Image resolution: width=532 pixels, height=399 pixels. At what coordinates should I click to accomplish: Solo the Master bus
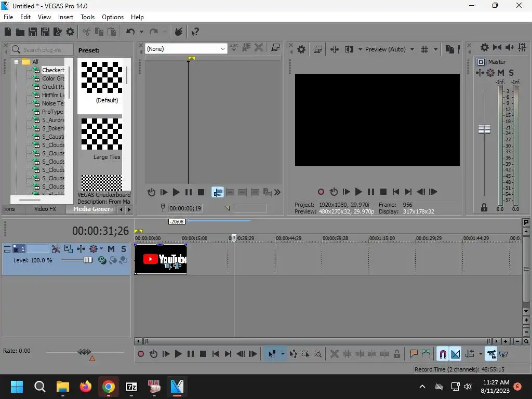point(511,73)
